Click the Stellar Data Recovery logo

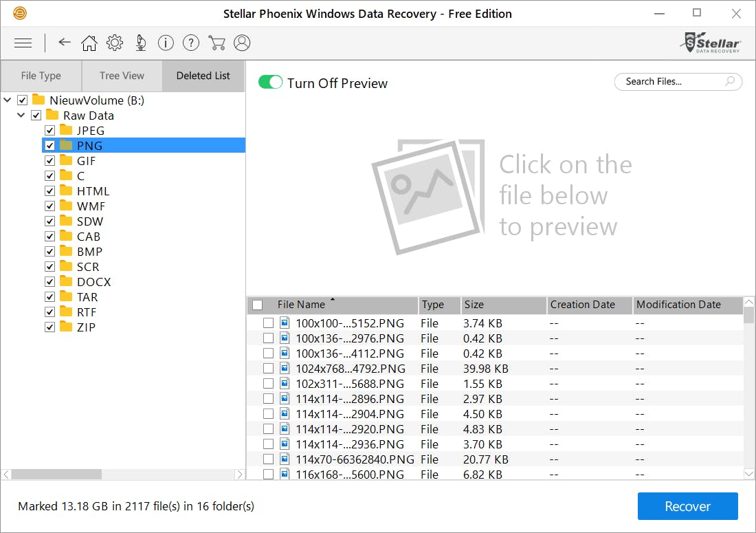[711, 43]
